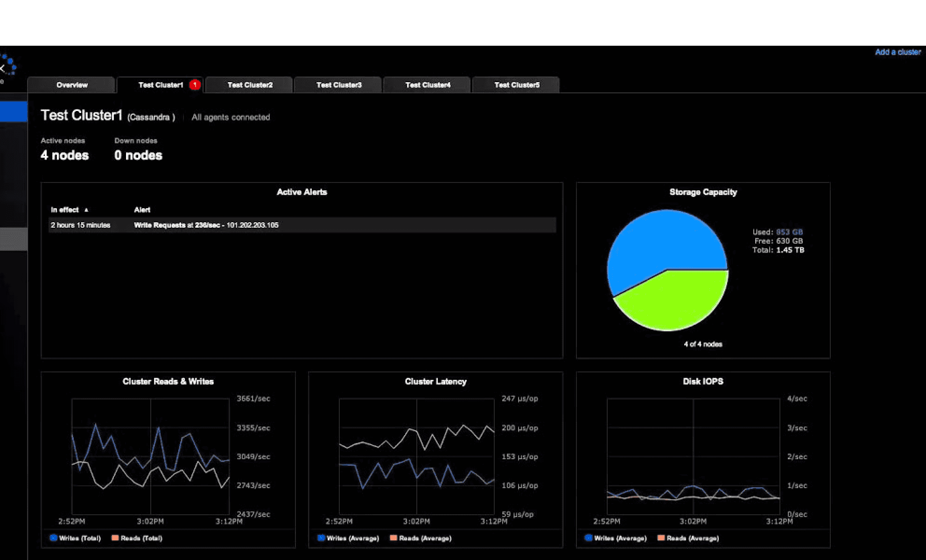Click the 4/sec Disk IOPS axis label

(797, 399)
